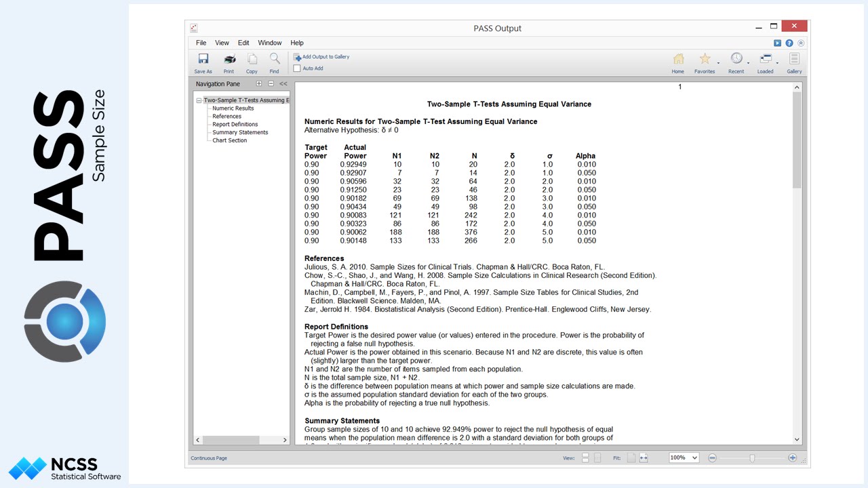This screenshot has height=488, width=868.
Task: Expand the Favorites dropdown arrow
Action: click(718, 63)
